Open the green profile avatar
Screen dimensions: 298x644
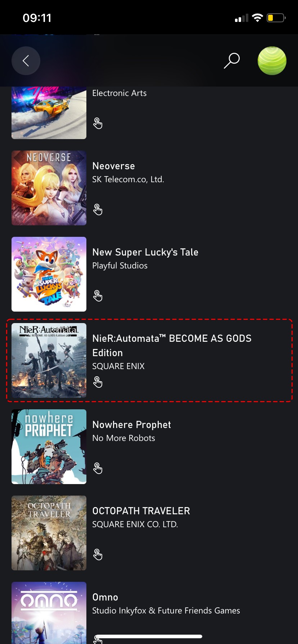(272, 61)
